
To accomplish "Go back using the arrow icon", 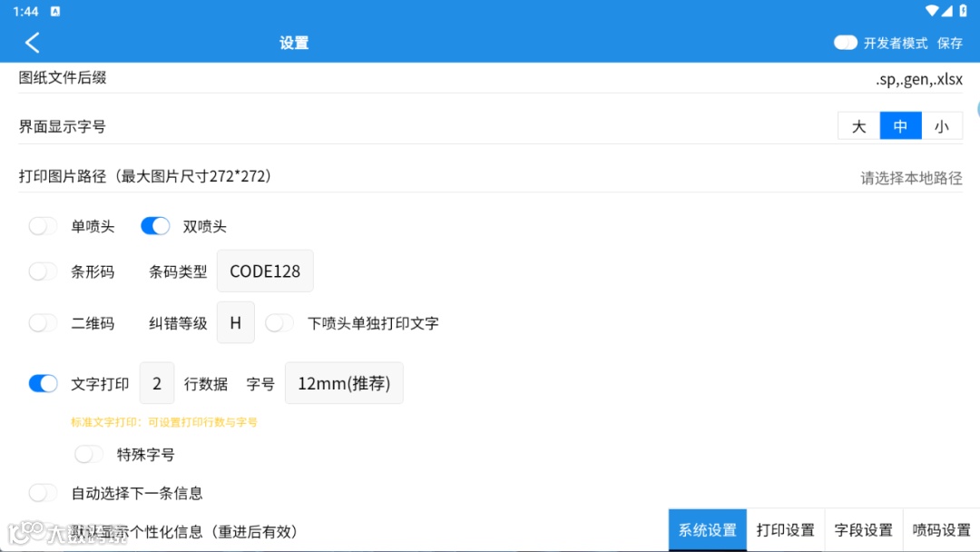I will tap(33, 43).
